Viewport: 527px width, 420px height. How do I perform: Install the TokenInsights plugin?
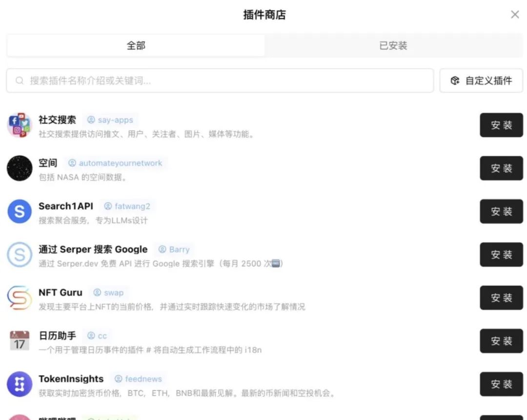[x=501, y=384]
